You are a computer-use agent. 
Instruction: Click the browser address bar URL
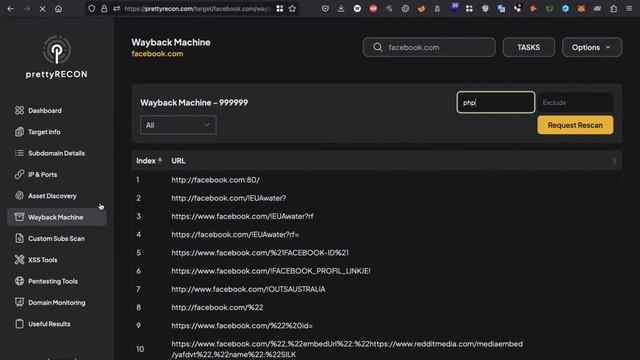[197, 9]
